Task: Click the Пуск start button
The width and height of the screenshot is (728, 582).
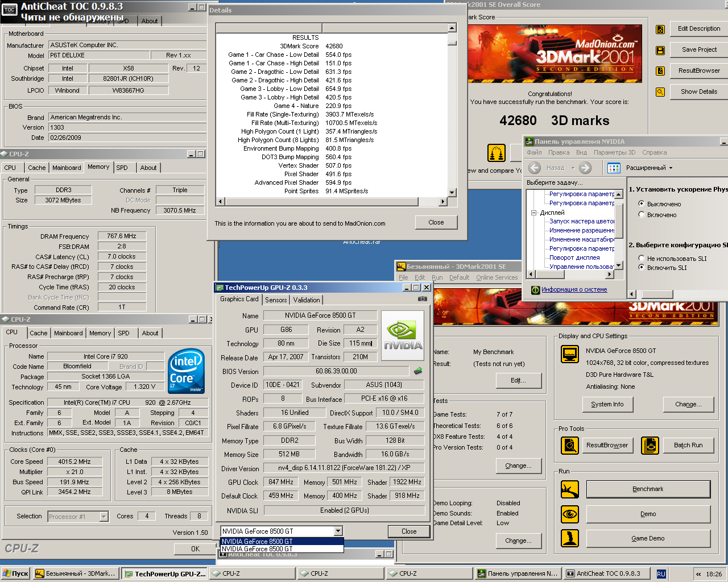Action: (x=15, y=573)
